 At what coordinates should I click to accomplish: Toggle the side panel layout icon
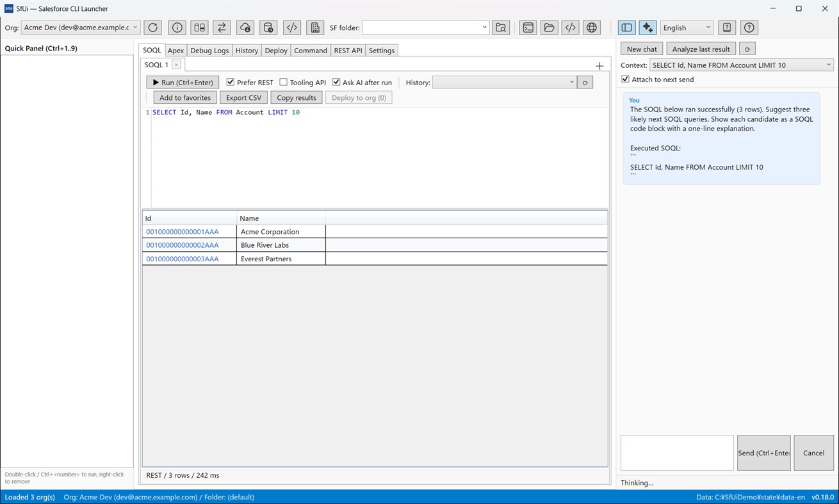(627, 28)
